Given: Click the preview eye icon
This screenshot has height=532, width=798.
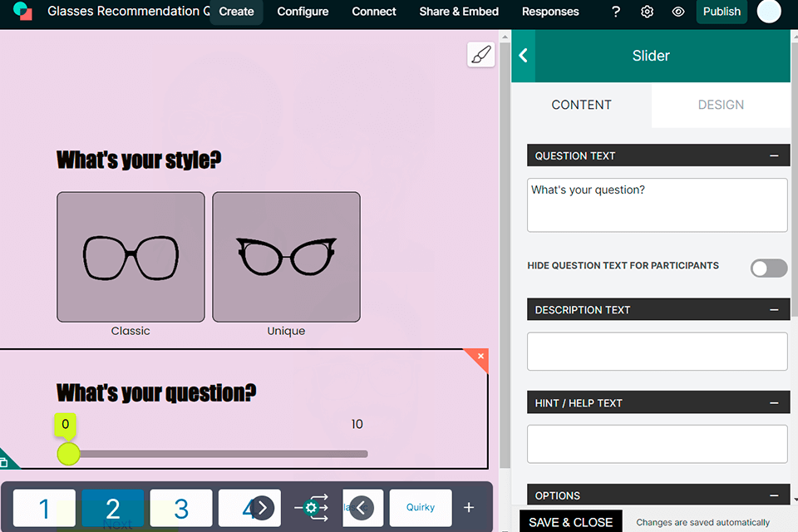Looking at the screenshot, I should point(678,11).
